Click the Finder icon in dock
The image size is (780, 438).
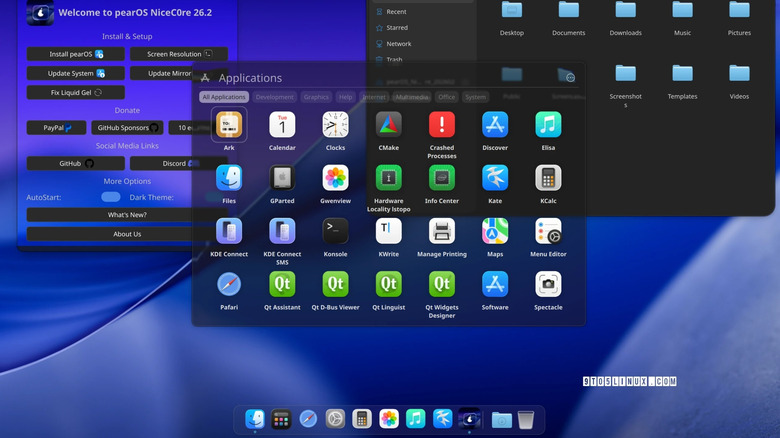[255, 419]
